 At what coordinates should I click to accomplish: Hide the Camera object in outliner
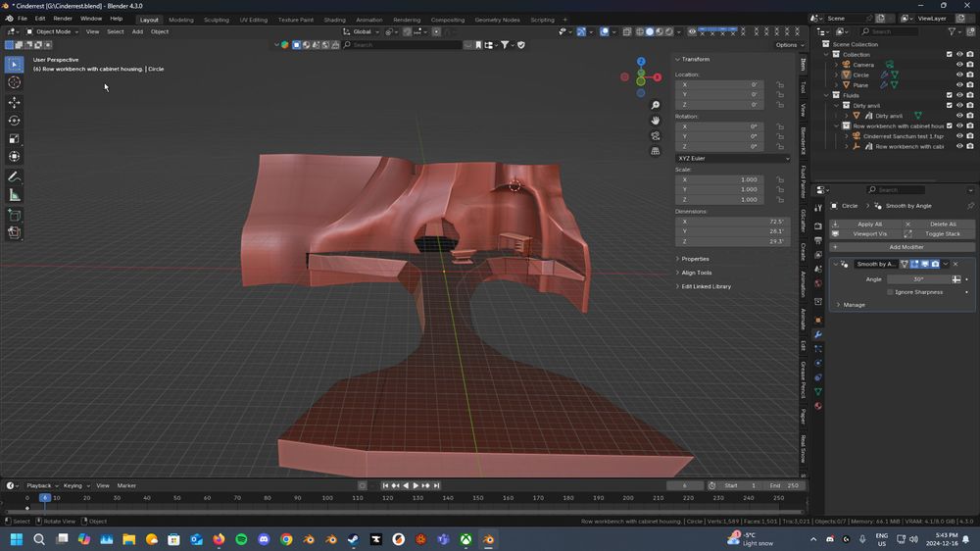959,65
